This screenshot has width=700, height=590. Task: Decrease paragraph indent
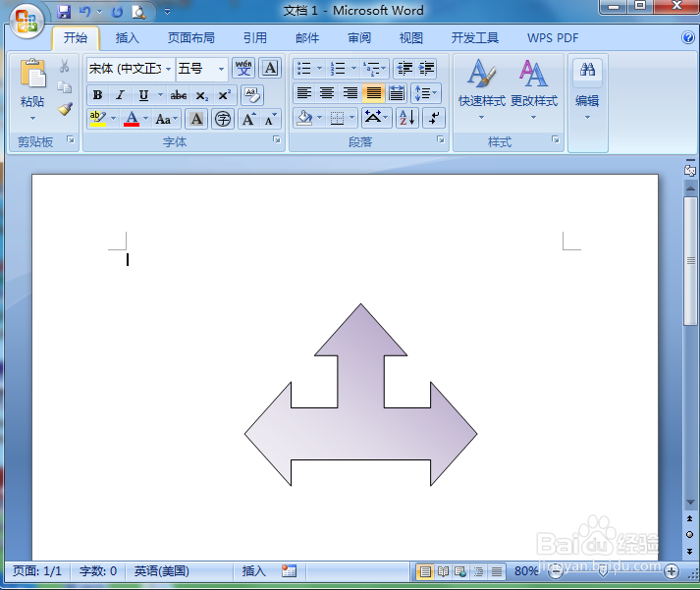click(x=404, y=69)
